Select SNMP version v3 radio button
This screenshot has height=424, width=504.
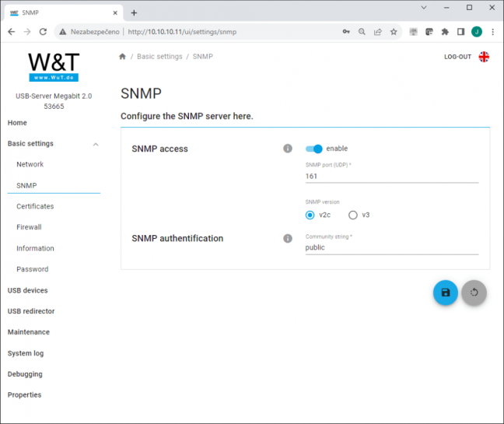(x=352, y=215)
